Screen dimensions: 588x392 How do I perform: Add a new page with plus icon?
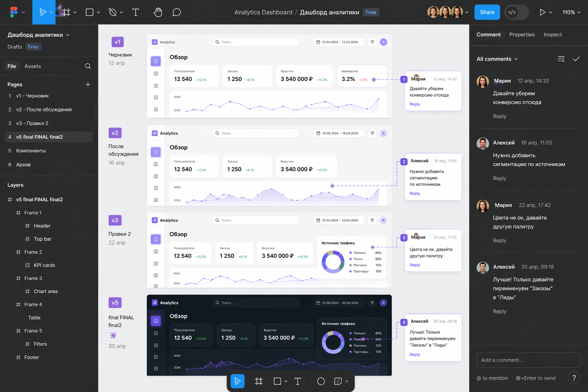(x=88, y=85)
